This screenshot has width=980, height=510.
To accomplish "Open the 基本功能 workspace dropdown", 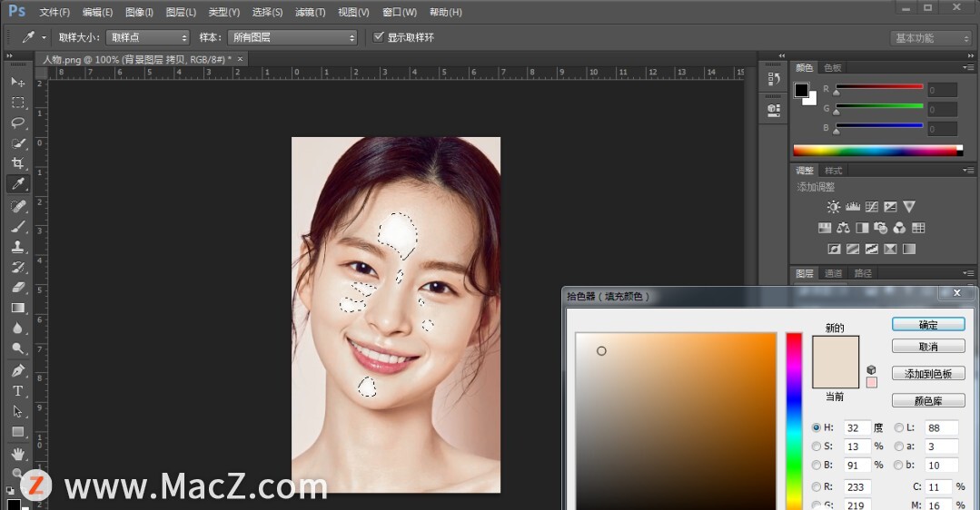I will click(931, 38).
